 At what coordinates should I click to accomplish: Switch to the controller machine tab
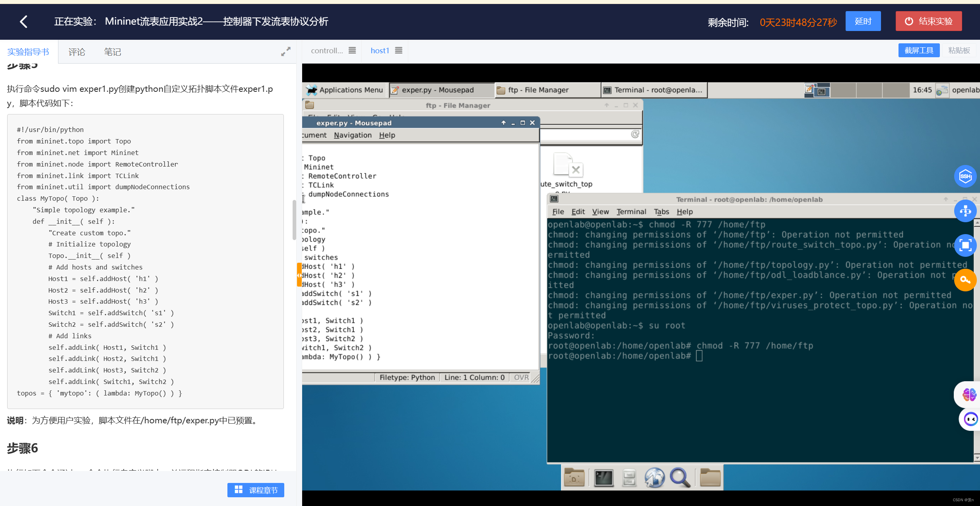click(327, 50)
